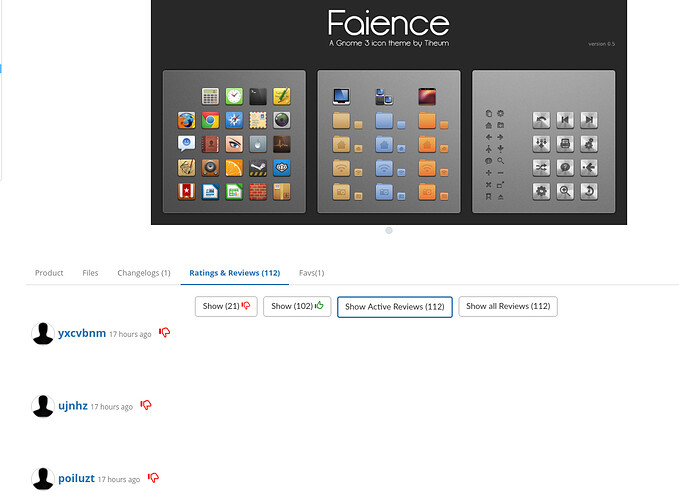This screenshot has height=500, width=679.
Task: Click poiluzt's avatar silhouette
Action: tap(43, 479)
